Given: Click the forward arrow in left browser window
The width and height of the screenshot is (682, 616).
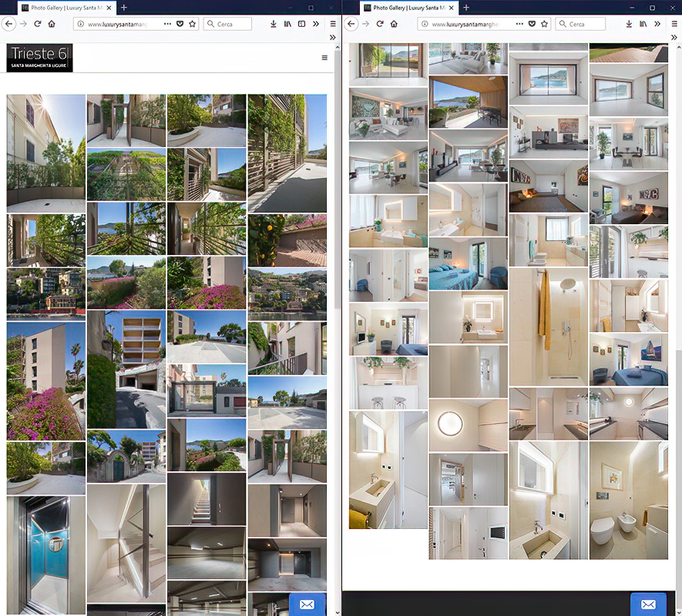Looking at the screenshot, I should click(23, 24).
